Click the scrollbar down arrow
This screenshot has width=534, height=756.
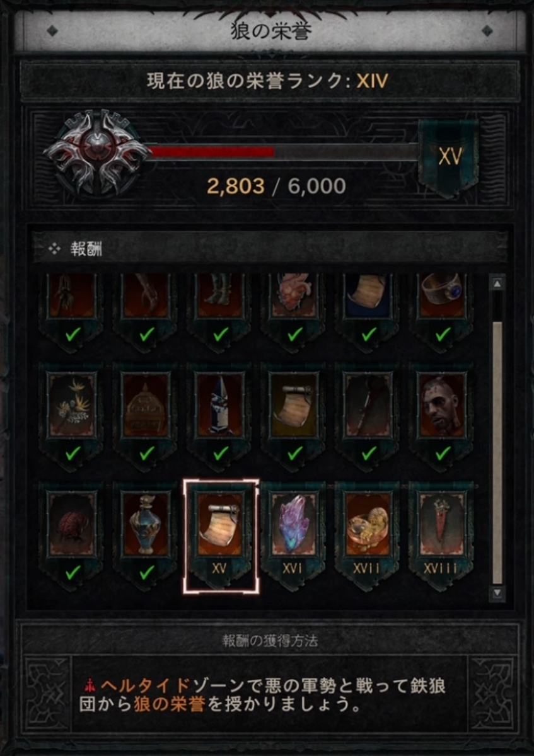(x=497, y=592)
